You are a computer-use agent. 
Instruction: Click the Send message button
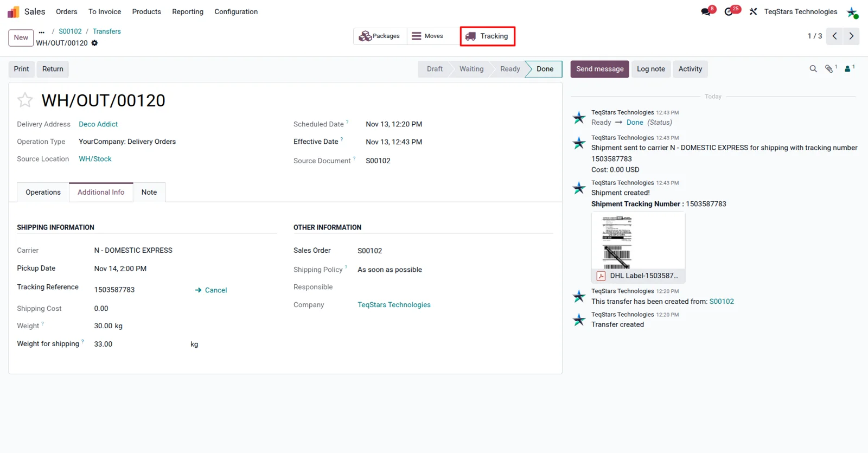coord(599,69)
